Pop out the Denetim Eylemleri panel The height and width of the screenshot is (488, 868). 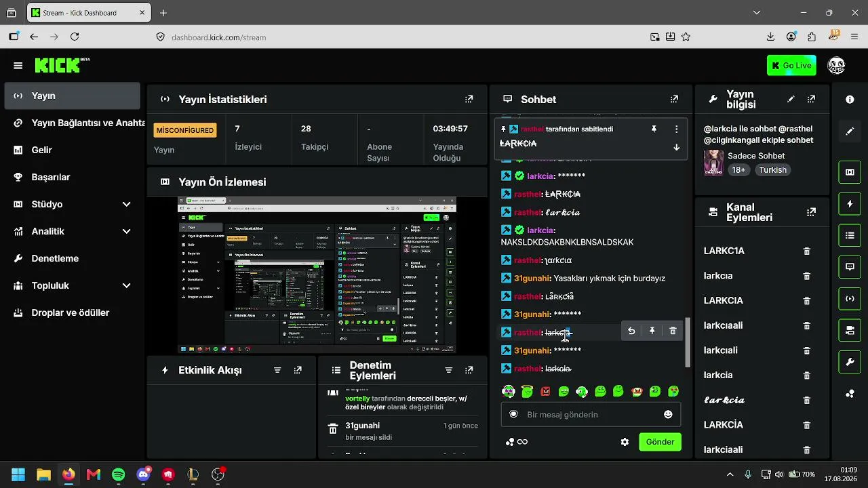click(469, 370)
